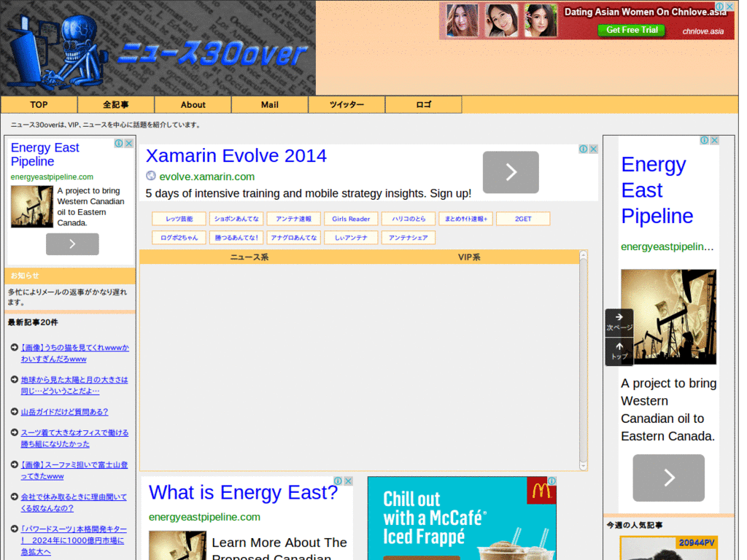Click the oil pump image in right ad
The image size is (747, 560).
coord(668,316)
